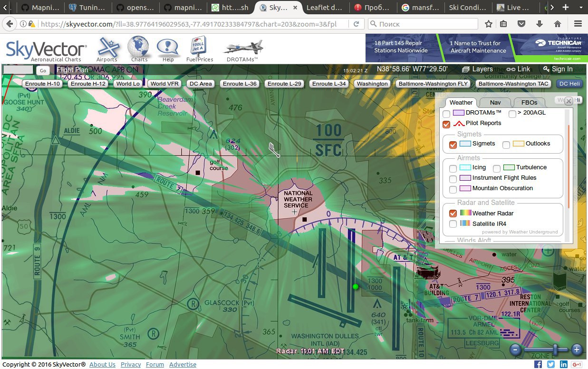Open the Advertise link
Screen dimensions: 588x369
click(183, 364)
